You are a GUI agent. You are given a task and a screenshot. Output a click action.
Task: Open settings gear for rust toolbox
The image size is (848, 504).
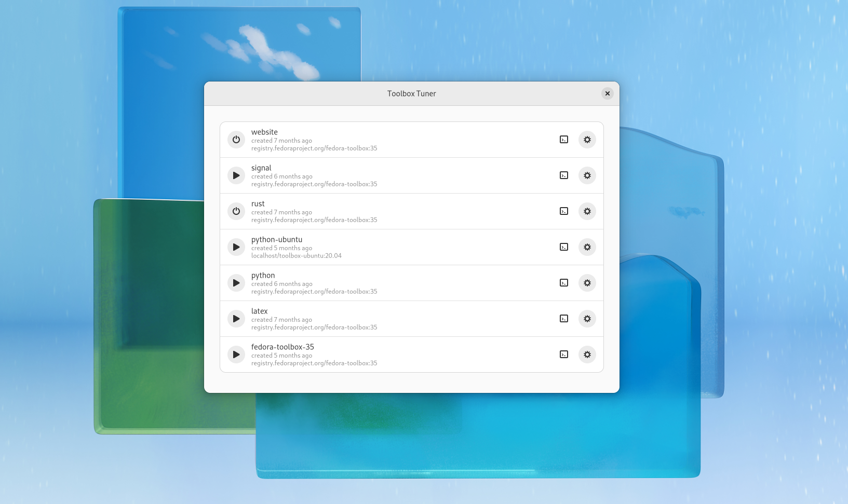(587, 211)
